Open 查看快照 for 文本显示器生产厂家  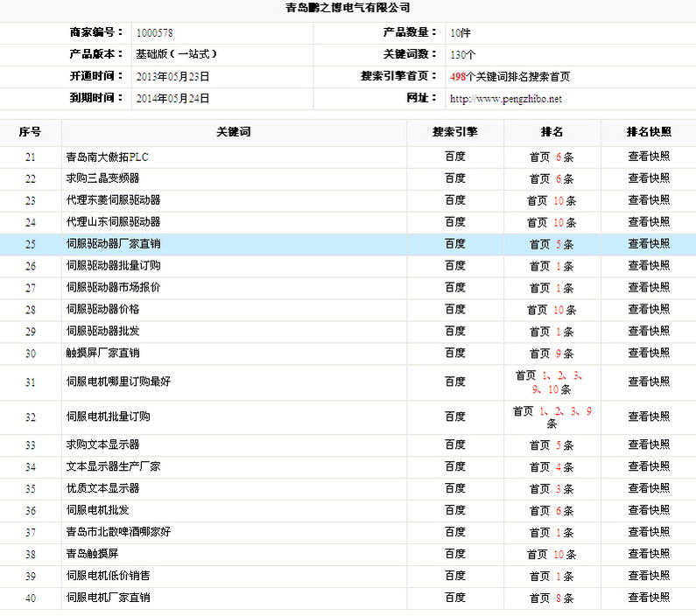tap(649, 466)
